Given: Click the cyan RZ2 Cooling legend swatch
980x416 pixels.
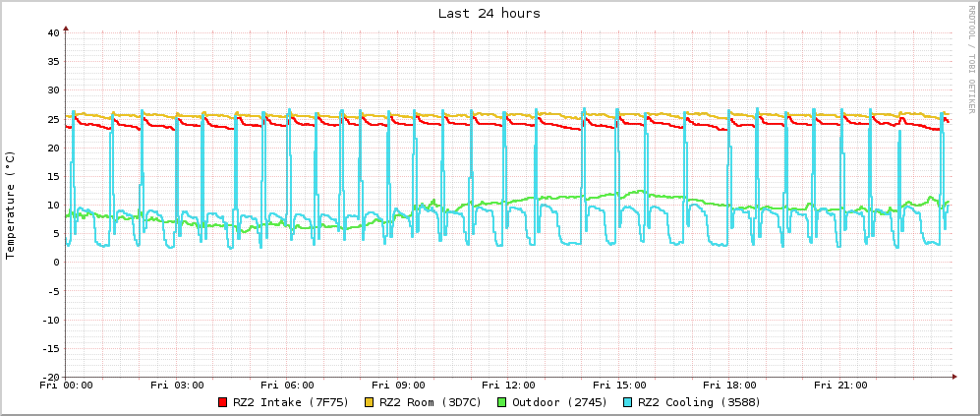Looking at the screenshot, I should 628,402.
